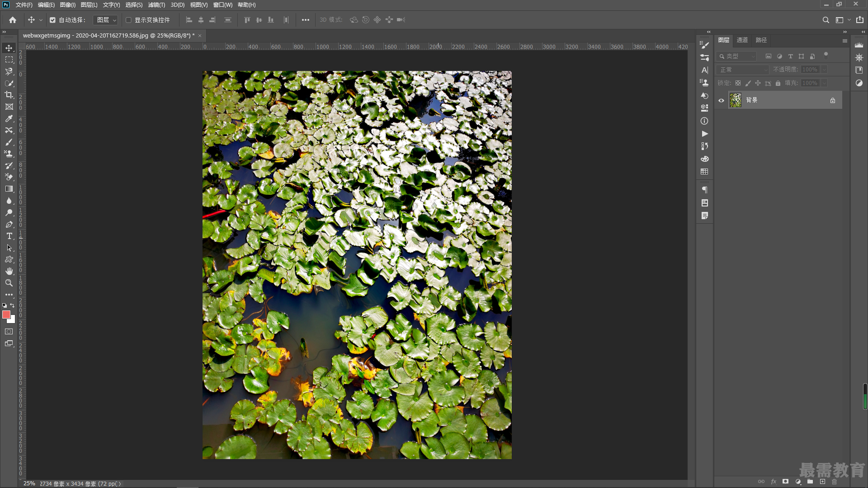
Task: Hide the 背景 layer with eye icon
Action: 721,100
